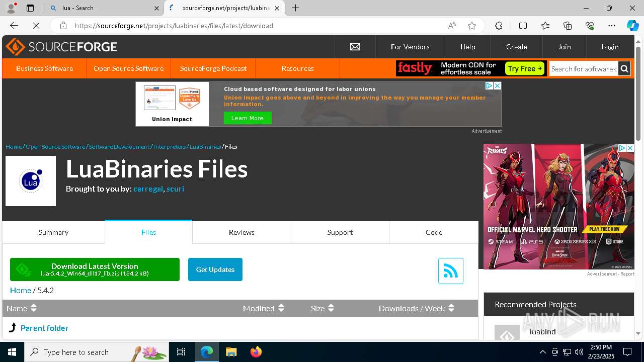This screenshot has height=362, width=644.
Task: Open Open Source Software menu
Action: [x=128, y=68]
